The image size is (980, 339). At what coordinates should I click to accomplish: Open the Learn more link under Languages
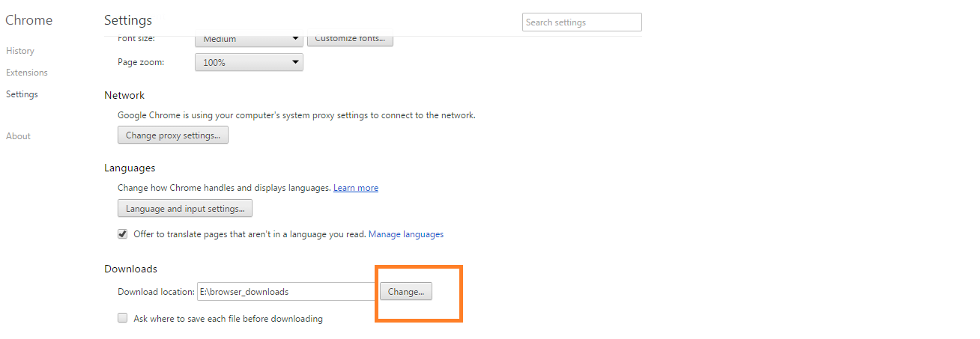point(356,188)
